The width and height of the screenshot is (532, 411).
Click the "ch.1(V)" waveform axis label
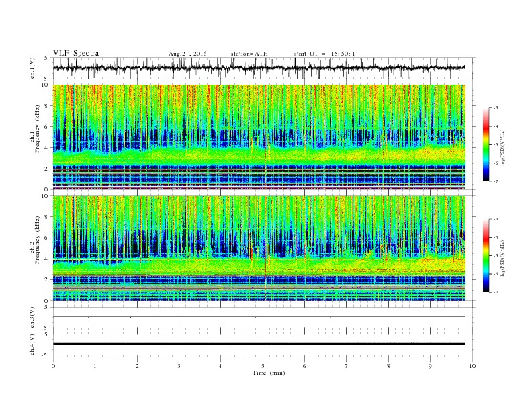click(32, 69)
